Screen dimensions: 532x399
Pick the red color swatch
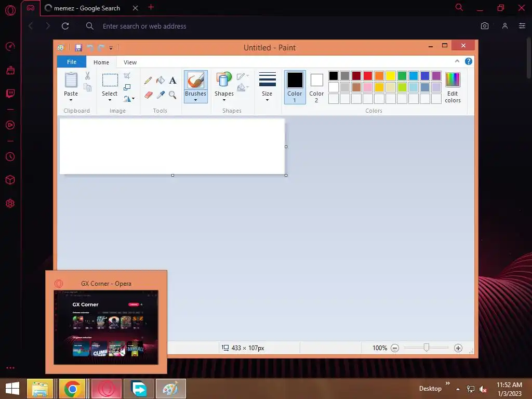(x=368, y=76)
